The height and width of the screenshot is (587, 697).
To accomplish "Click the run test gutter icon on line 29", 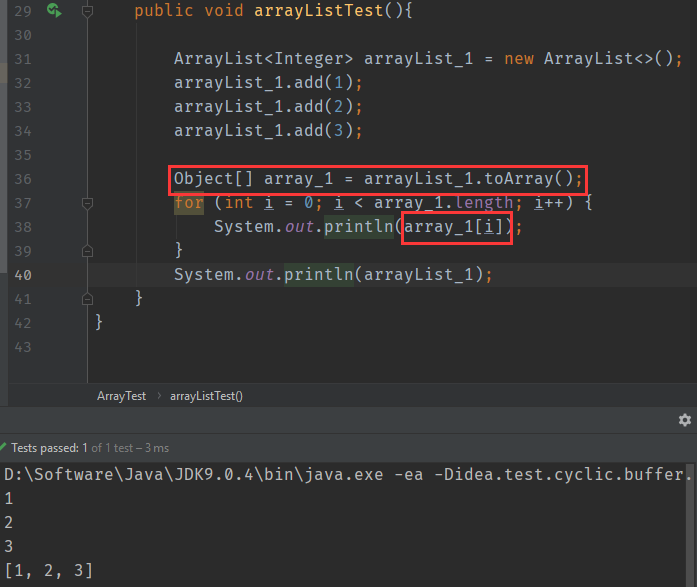I will click(x=54, y=10).
